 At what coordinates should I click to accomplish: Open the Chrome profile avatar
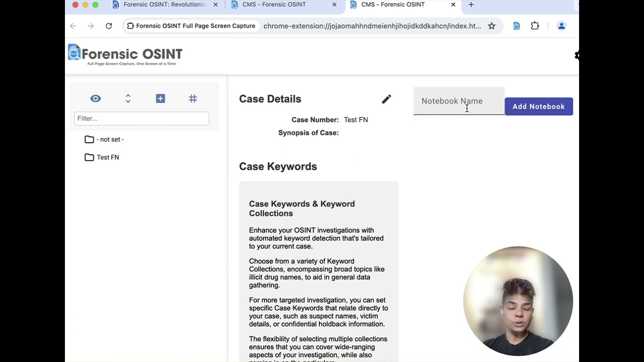click(x=561, y=26)
